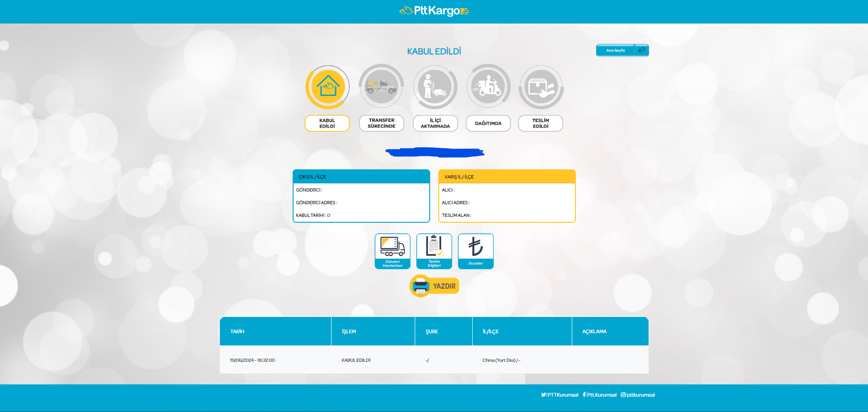Click the package handover status icon

[541, 87]
